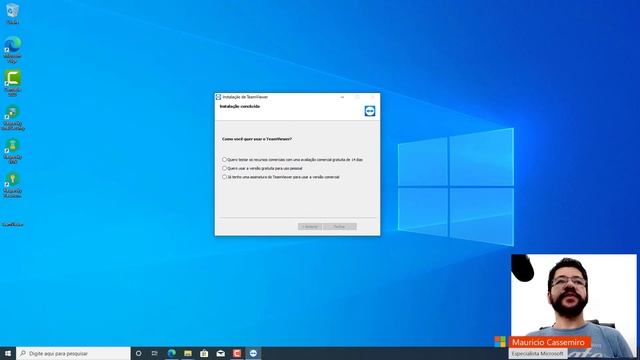
Task: Open the TeamViewer installer title bar icon menu
Action: [218, 97]
